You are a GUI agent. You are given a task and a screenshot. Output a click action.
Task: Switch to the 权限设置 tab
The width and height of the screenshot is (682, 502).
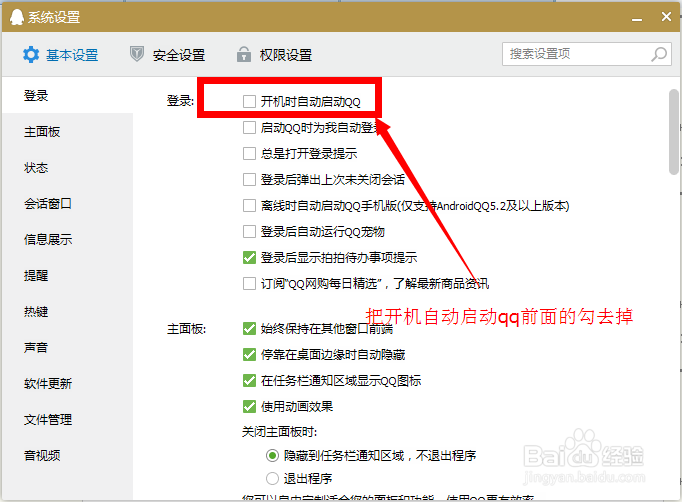click(x=274, y=55)
